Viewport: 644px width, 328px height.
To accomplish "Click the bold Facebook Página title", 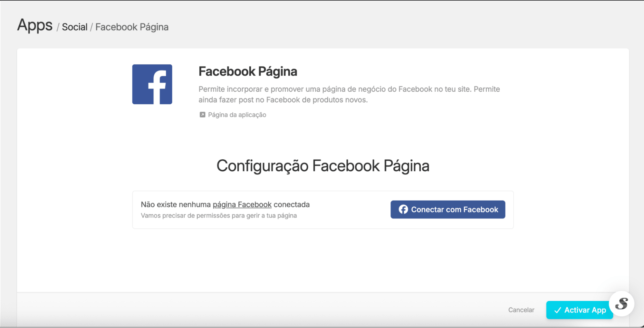I will pyautogui.click(x=248, y=71).
